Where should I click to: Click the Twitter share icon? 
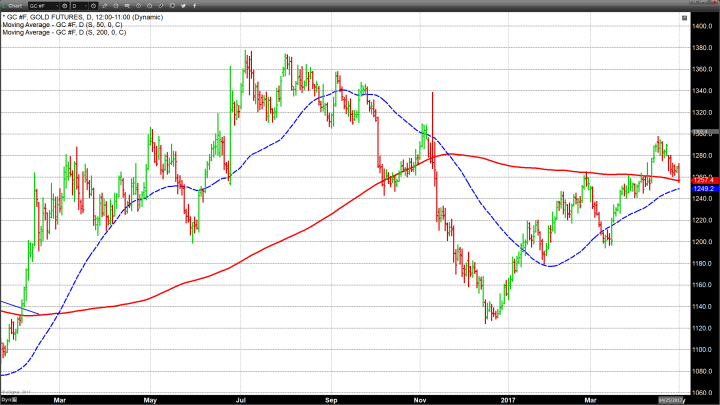click(183, 6)
